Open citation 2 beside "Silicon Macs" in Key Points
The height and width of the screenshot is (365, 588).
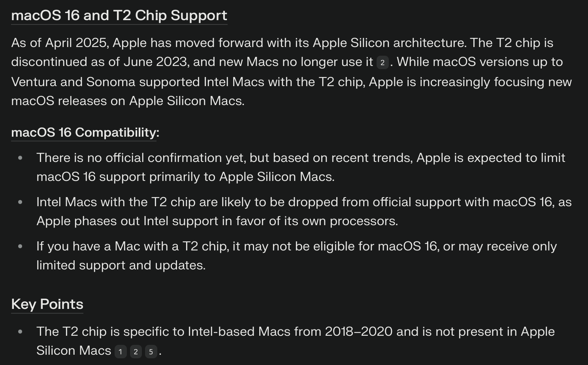click(x=136, y=351)
